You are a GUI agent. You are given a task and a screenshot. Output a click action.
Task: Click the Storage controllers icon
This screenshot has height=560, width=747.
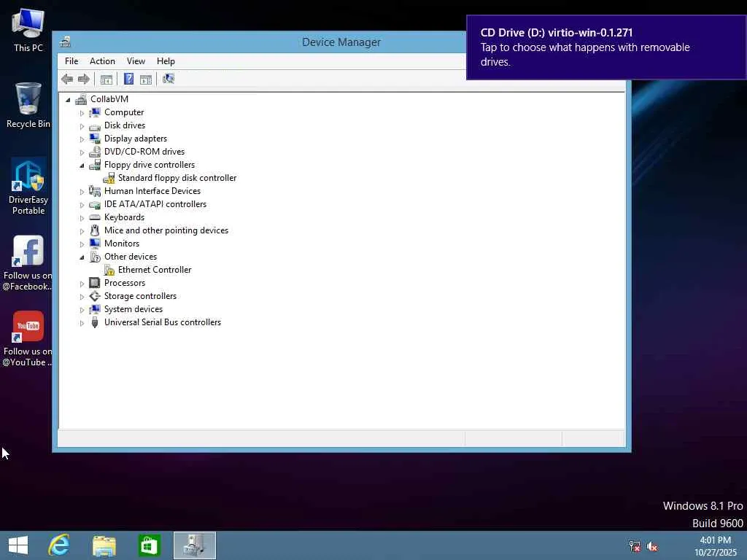[x=95, y=296]
